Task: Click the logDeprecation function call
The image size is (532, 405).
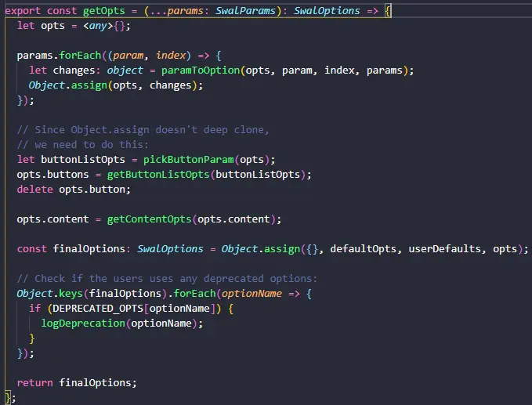Action: point(83,324)
